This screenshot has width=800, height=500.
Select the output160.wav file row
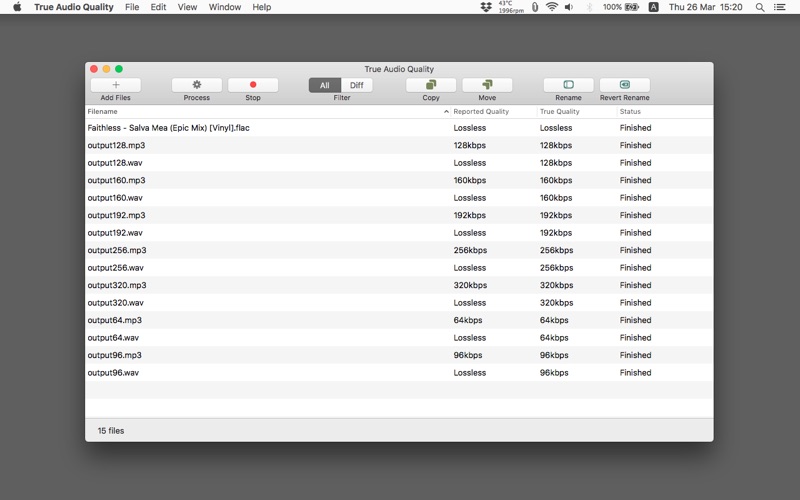pyautogui.click(x=399, y=197)
